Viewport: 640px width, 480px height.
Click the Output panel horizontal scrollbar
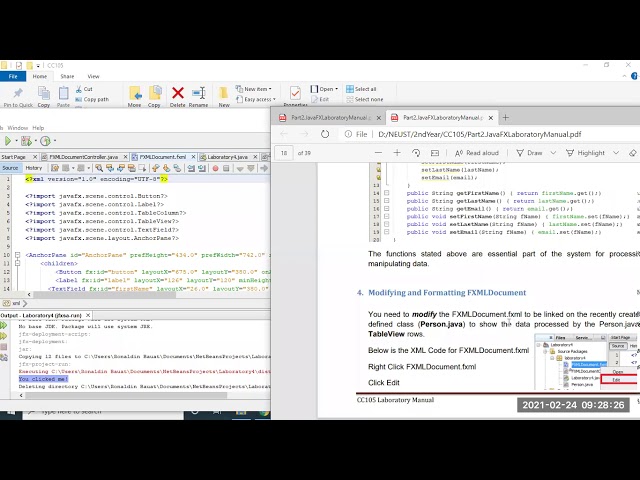click(126, 396)
